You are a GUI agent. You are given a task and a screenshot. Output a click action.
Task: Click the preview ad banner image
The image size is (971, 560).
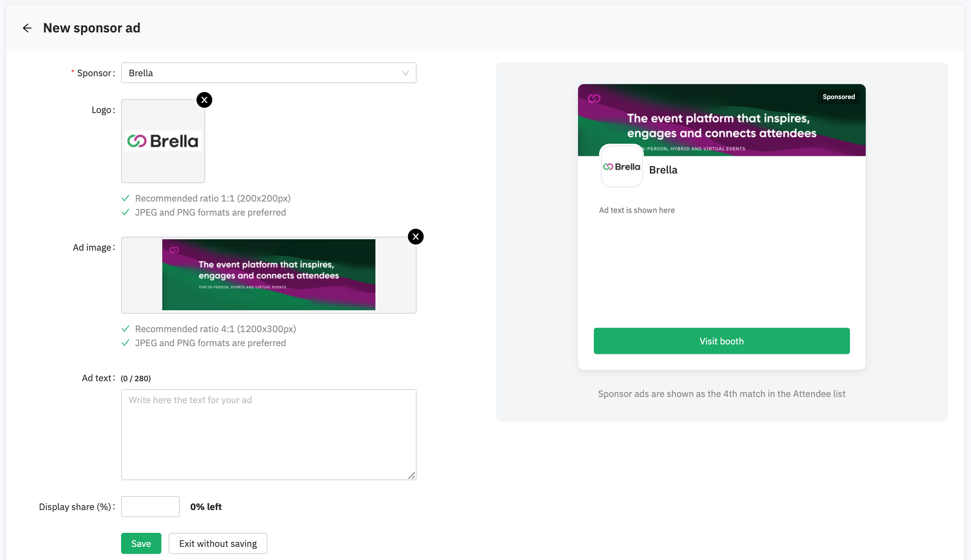point(721,120)
